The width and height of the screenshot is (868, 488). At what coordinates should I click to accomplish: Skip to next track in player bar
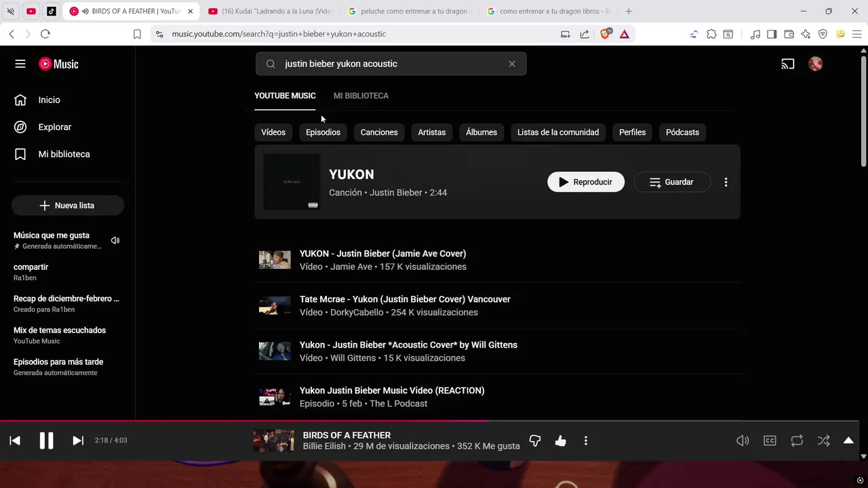coord(78,441)
